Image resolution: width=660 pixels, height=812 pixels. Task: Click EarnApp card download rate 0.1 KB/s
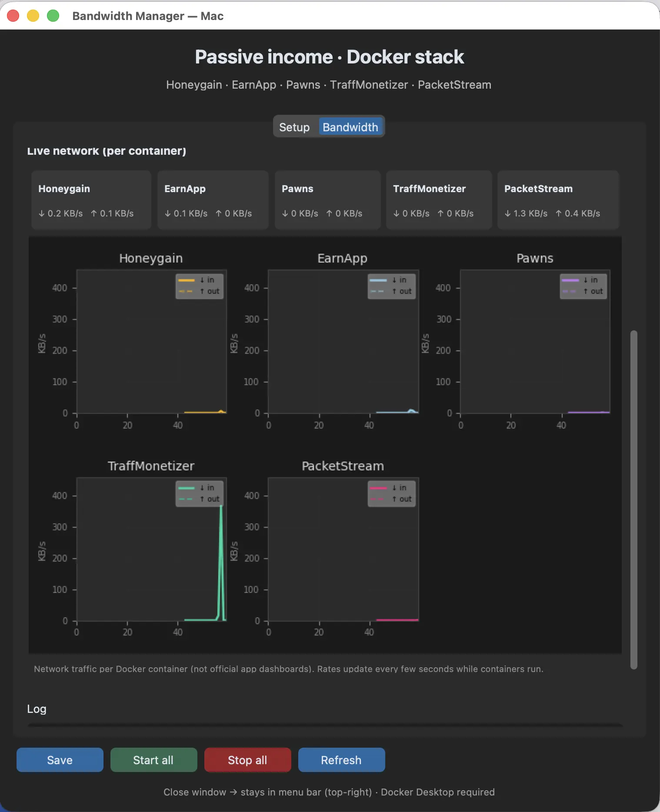[186, 213]
